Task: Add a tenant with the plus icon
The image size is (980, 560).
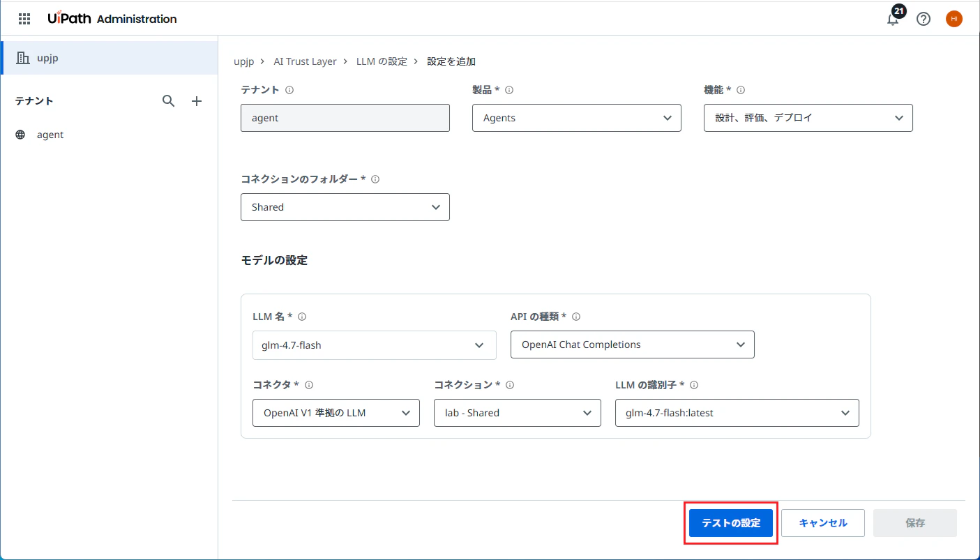Action: coord(197,101)
